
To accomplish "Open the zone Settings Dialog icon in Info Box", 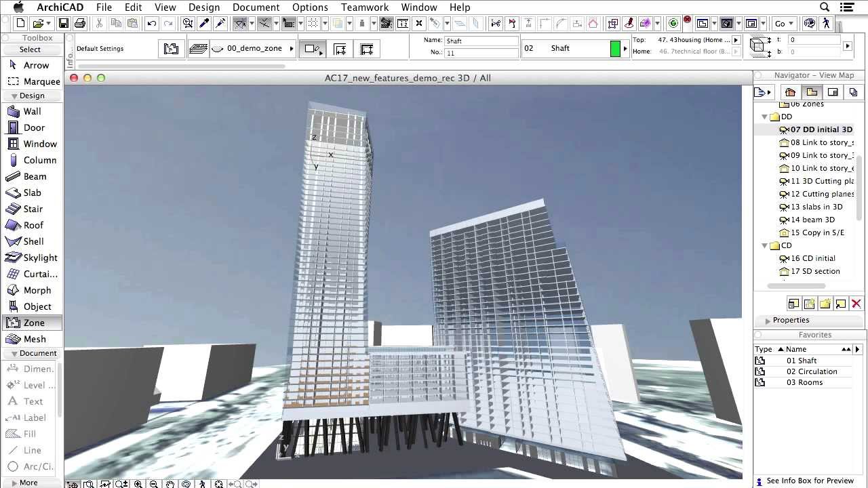I will click(x=172, y=49).
